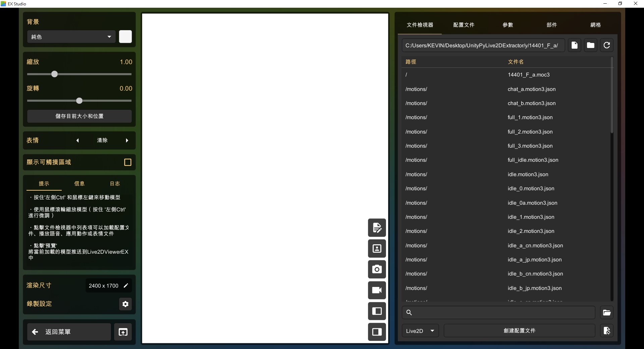The width and height of the screenshot is (644, 349).
Task: Click the open folder icon beside search
Action: tap(606, 313)
